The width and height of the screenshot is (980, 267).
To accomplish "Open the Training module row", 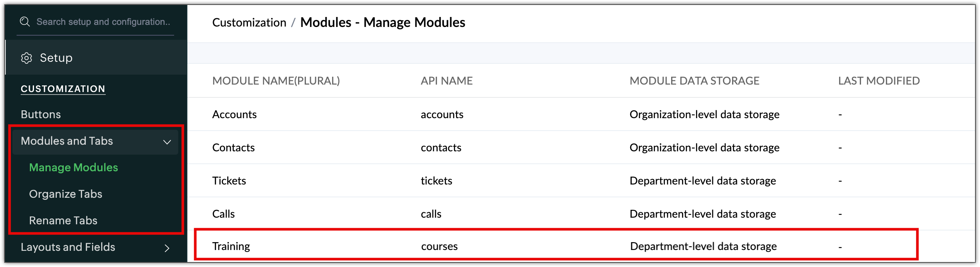I will 231,246.
